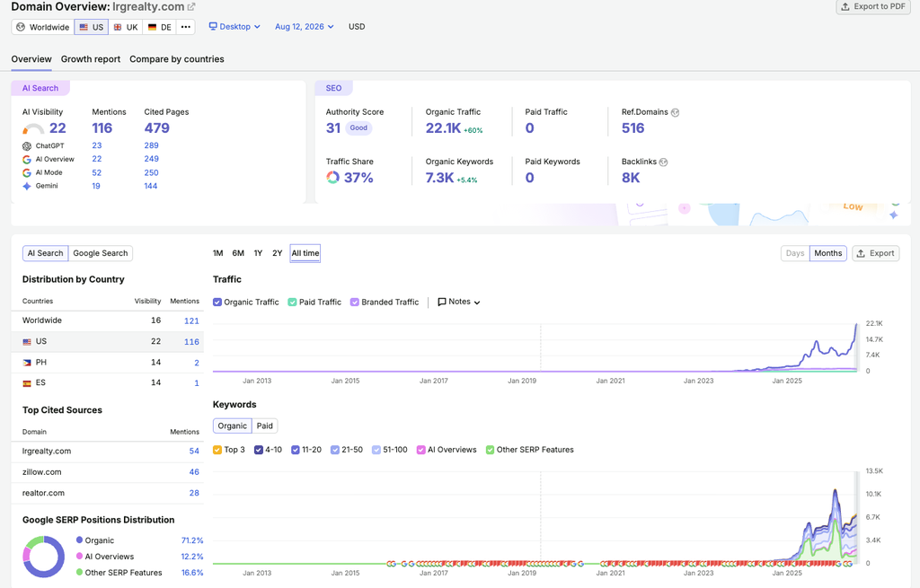This screenshot has width=920, height=588.
Task: Toggle Organic Traffic checkbox
Action: [x=217, y=302]
